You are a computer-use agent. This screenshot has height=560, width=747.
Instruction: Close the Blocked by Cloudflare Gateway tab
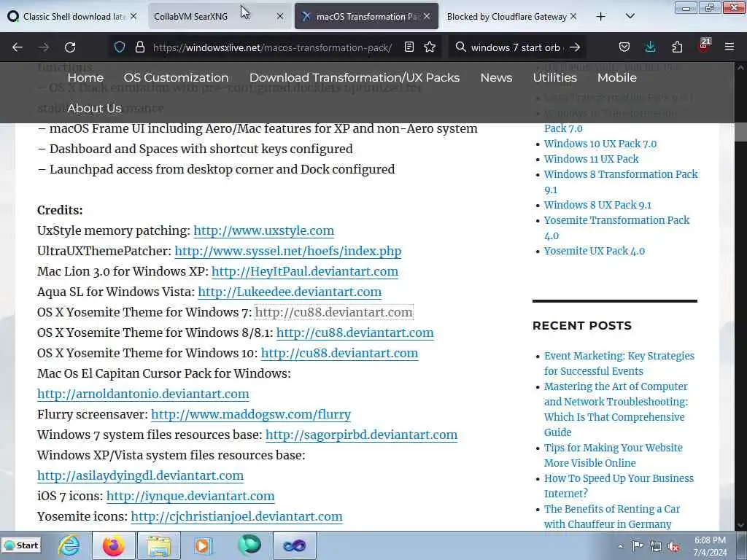click(573, 16)
